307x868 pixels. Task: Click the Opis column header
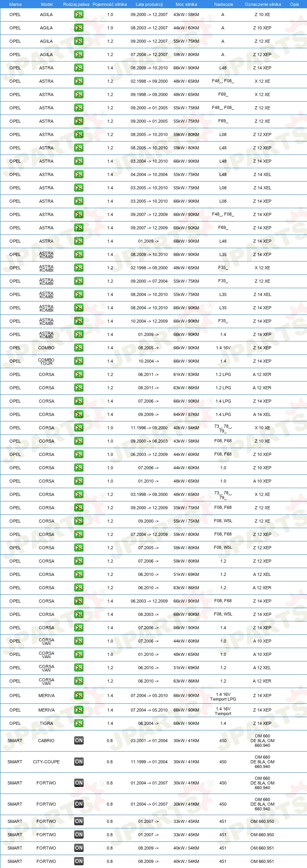pyautogui.click(x=294, y=4)
